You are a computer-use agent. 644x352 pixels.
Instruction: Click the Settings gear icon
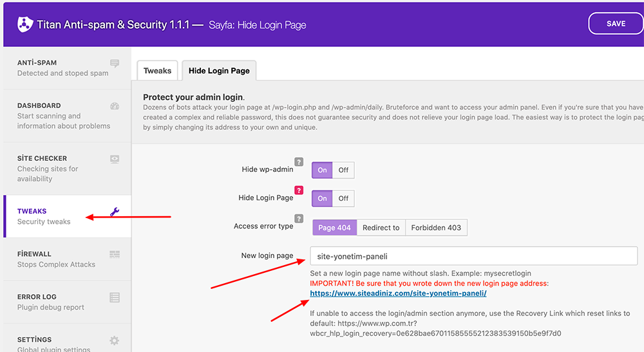click(115, 340)
